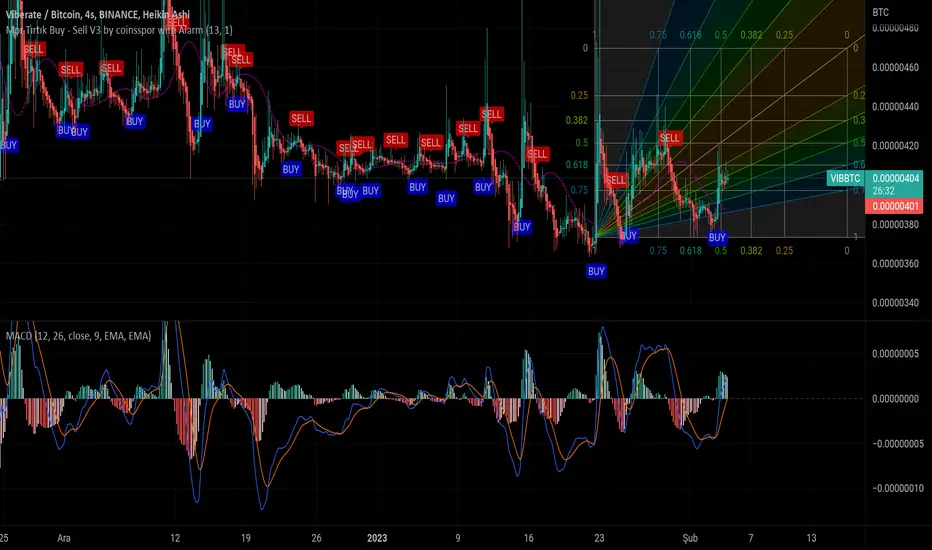932x550 pixels.
Task: Click the BTC currency label above price axis
Action: click(880, 12)
